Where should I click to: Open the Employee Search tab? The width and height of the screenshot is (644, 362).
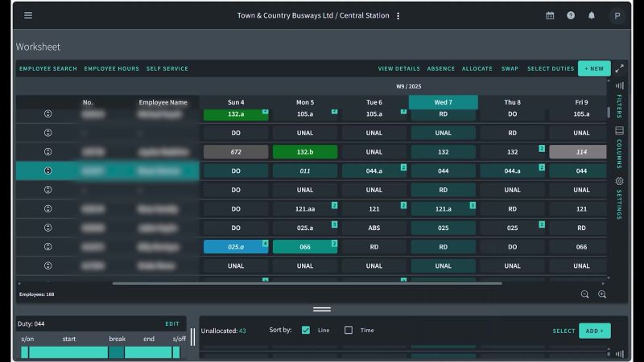(48, 68)
